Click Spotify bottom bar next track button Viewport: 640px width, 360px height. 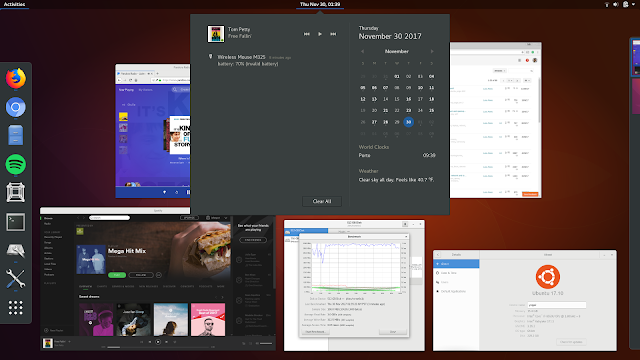167,342
